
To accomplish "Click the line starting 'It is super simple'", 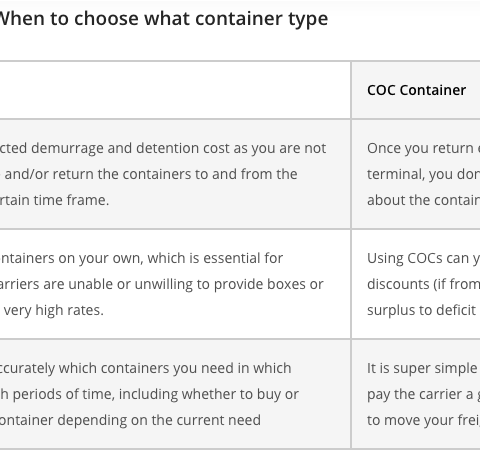I will click(423, 368).
